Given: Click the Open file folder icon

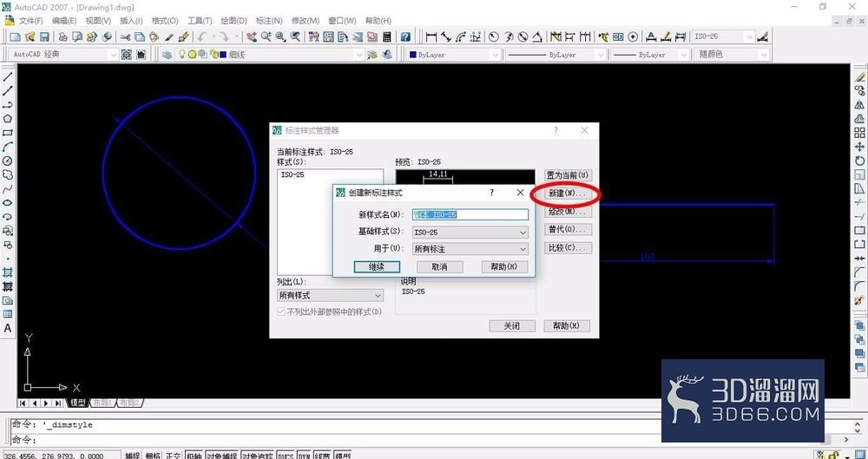Looking at the screenshot, I should coord(30,37).
